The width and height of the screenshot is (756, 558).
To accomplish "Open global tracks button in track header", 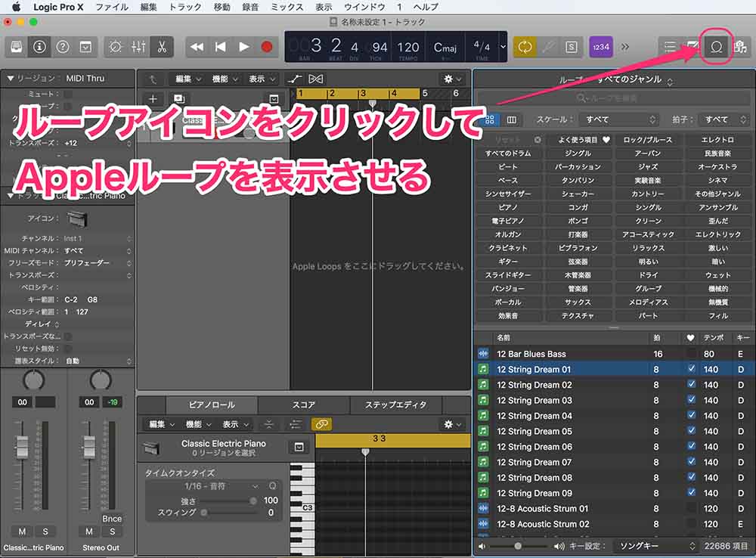I will tap(274, 99).
